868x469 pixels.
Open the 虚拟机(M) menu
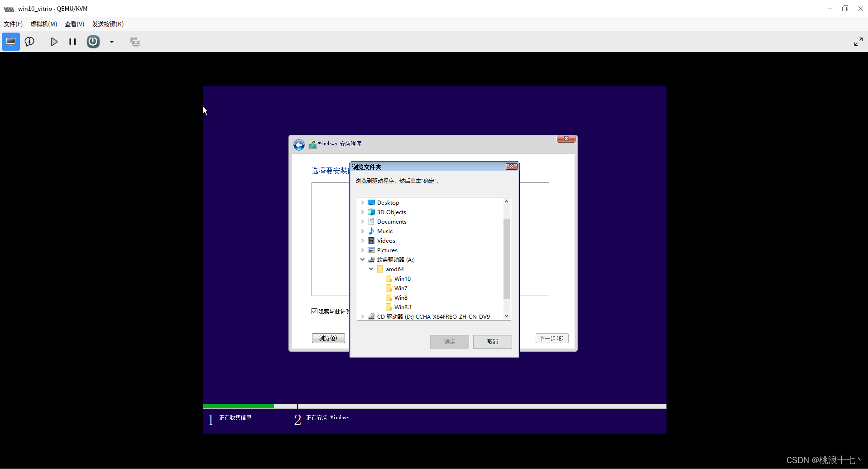(x=43, y=24)
